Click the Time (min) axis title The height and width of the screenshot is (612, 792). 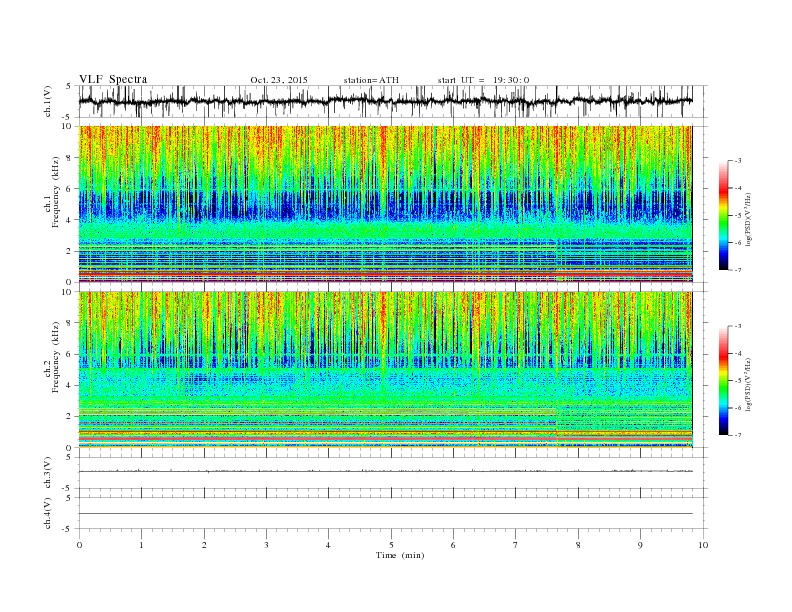pos(400,555)
